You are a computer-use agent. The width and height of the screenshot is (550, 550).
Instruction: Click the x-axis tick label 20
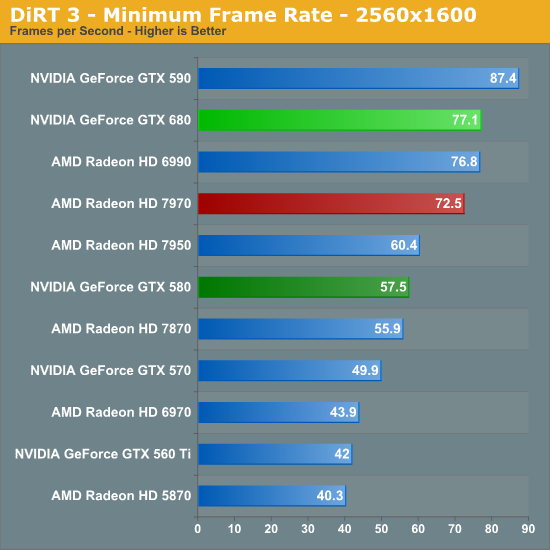point(271,529)
